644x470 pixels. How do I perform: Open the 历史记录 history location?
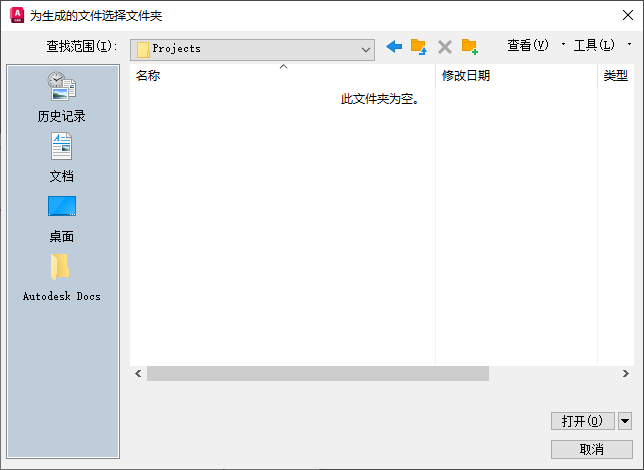pyautogui.click(x=62, y=97)
